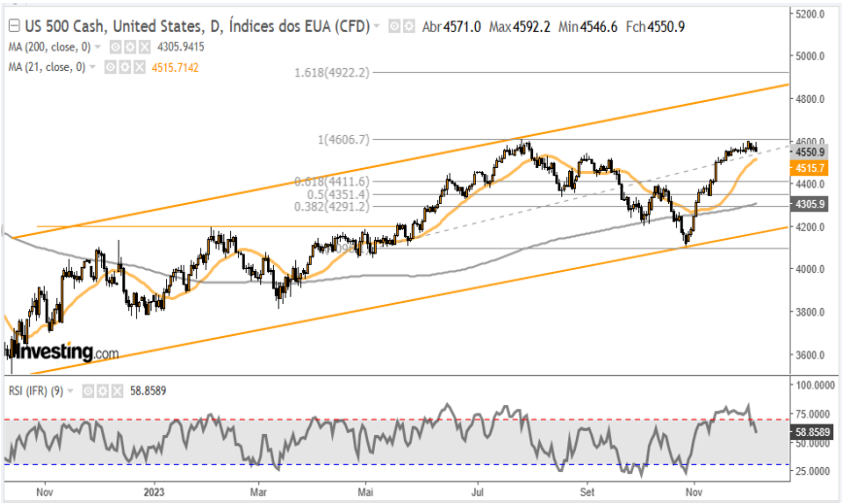Expand the MA (21, close, 0) dropdown arrow
Image resolution: width=842 pixels, height=504 pixels.
92,68
